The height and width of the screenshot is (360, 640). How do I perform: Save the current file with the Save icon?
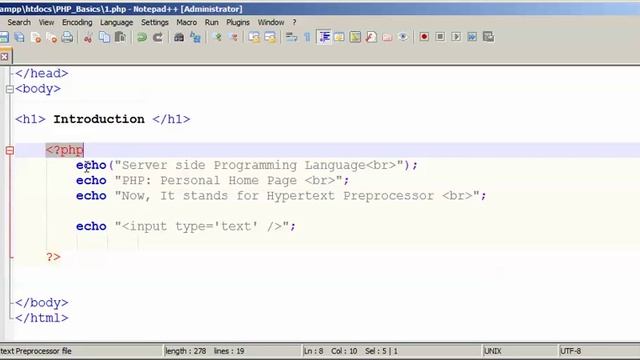(x=4, y=37)
